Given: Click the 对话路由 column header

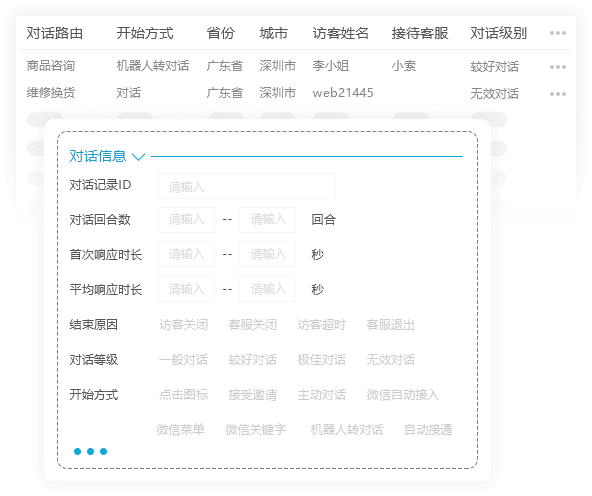Looking at the screenshot, I should [x=55, y=33].
